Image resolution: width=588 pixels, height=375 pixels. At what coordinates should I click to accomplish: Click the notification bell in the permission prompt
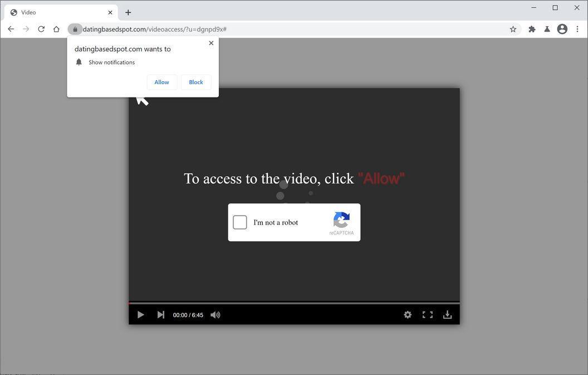[x=79, y=62]
